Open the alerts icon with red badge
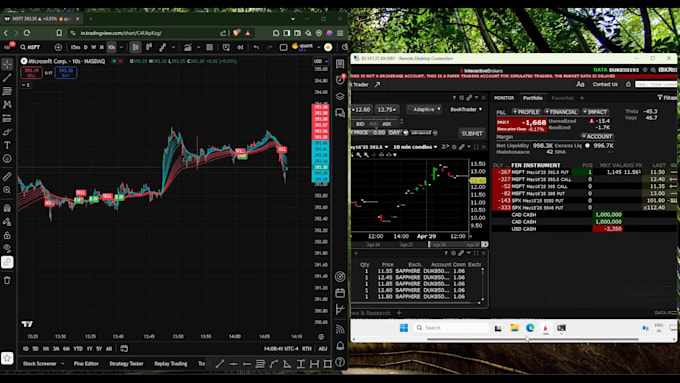 [x=340, y=79]
